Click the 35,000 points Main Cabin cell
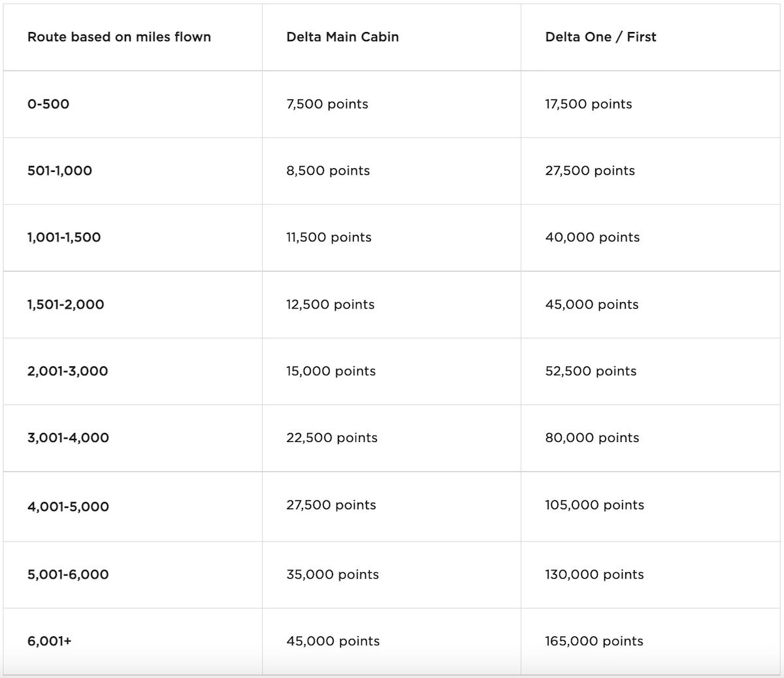 [x=333, y=575]
